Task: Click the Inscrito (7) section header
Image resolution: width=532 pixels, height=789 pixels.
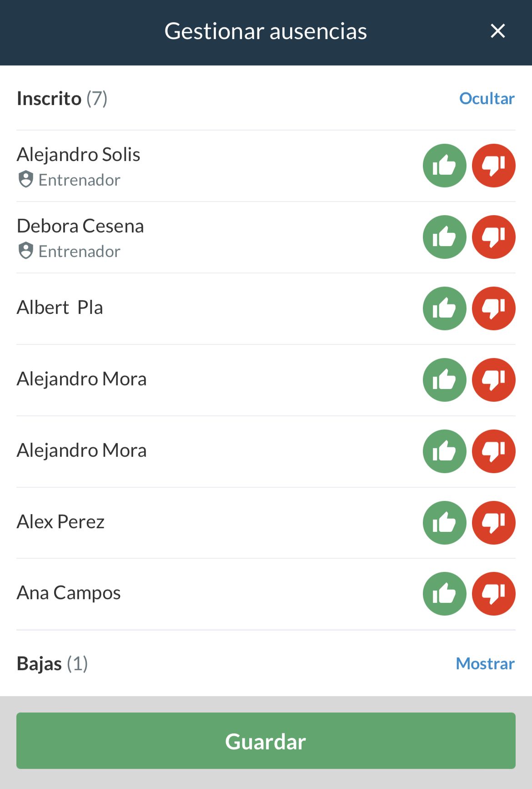Action: [62, 98]
